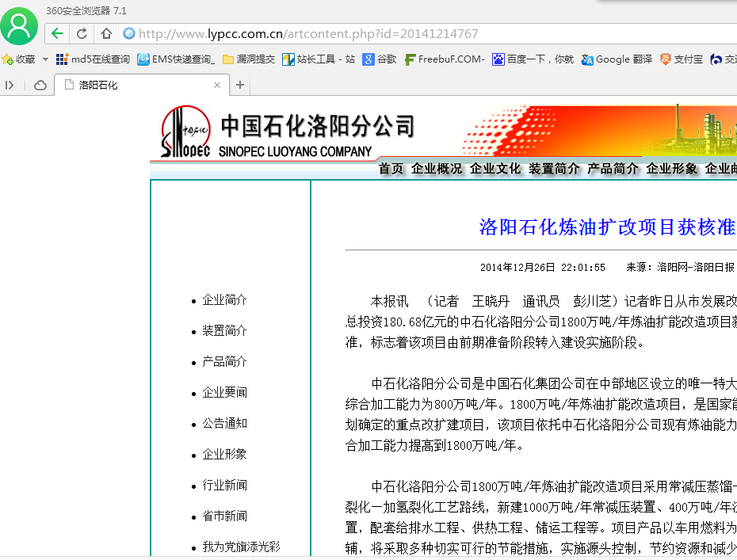
Task: Reload the page with the refresh icon
Action: [x=82, y=34]
